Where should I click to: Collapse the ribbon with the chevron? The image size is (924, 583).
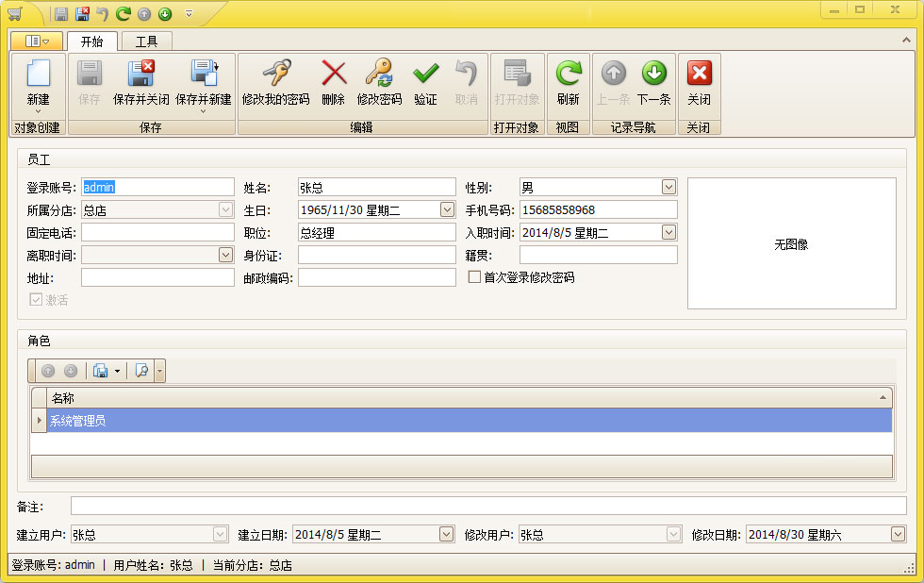coord(906,40)
